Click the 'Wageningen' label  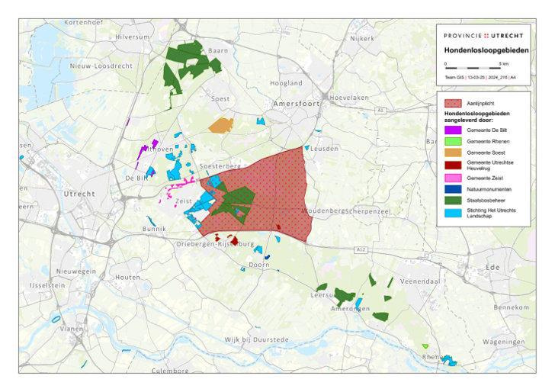(x=504, y=342)
